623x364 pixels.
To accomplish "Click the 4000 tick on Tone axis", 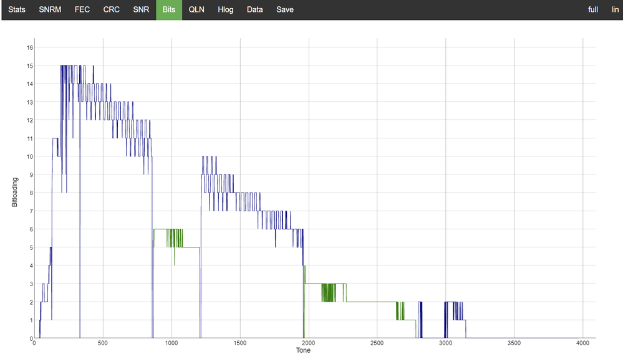I will [582, 343].
